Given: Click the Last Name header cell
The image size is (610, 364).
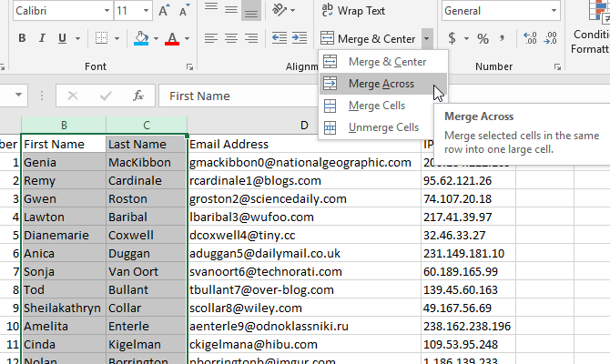Looking at the screenshot, I should click(147, 144).
